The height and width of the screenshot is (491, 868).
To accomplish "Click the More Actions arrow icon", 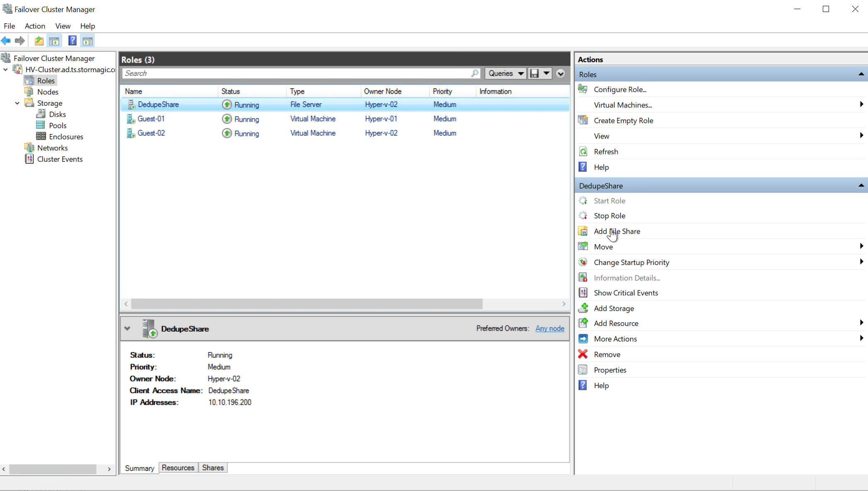I will [583, 339].
